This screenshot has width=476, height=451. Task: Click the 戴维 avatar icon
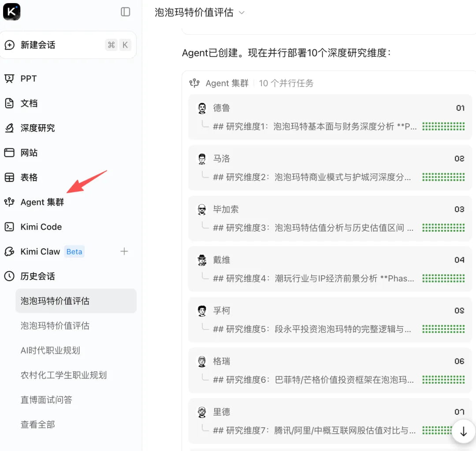point(202,260)
